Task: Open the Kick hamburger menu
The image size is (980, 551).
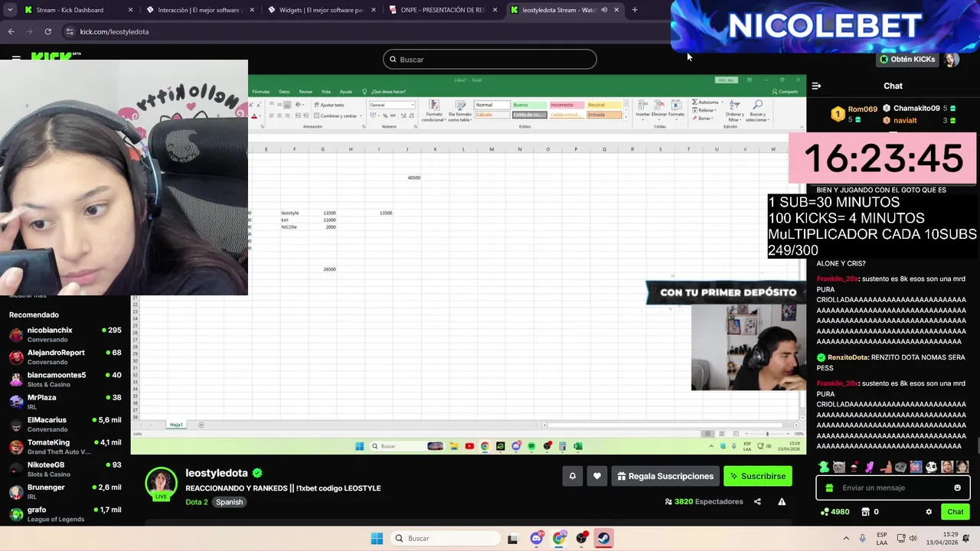Action: coord(16,58)
